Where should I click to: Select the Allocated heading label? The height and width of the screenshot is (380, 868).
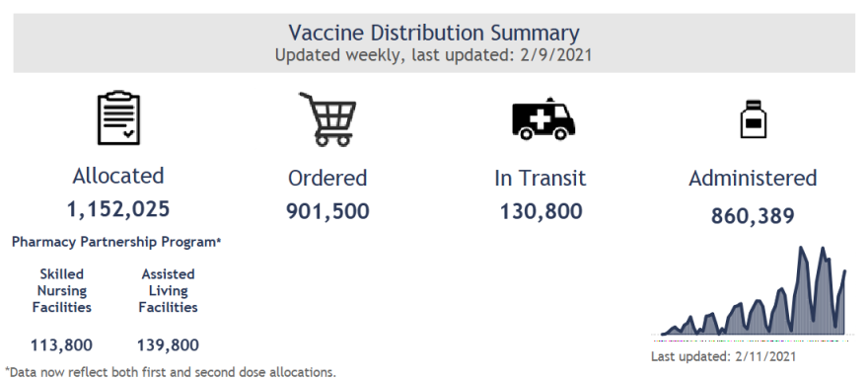[118, 176]
